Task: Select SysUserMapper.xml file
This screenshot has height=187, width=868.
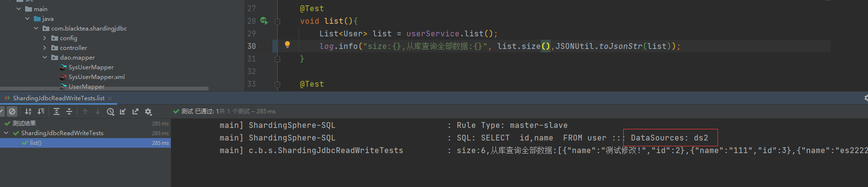Action: pyautogui.click(x=96, y=77)
